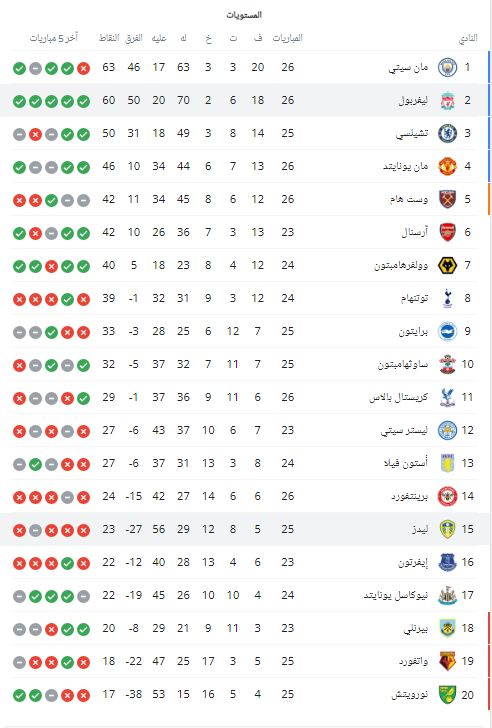The width and height of the screenshot is (492, 728).
Task: Select the Tottenham cockerel crest icon
Action: coord(447,298)
